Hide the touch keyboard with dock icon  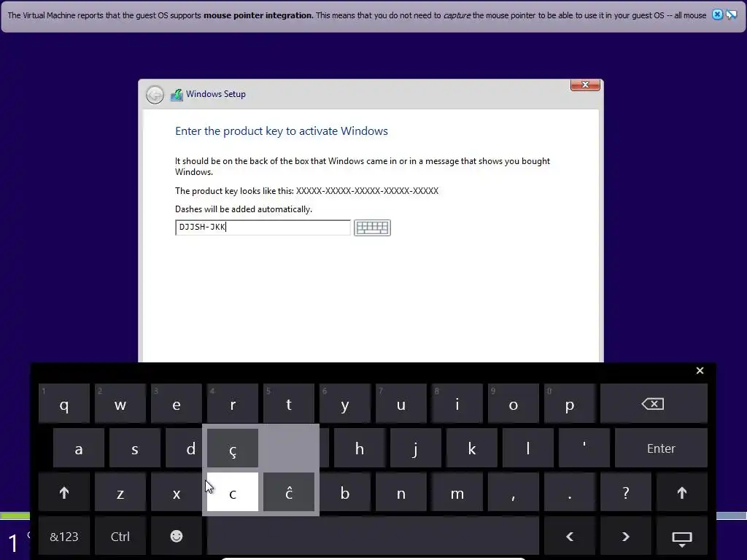682,537
